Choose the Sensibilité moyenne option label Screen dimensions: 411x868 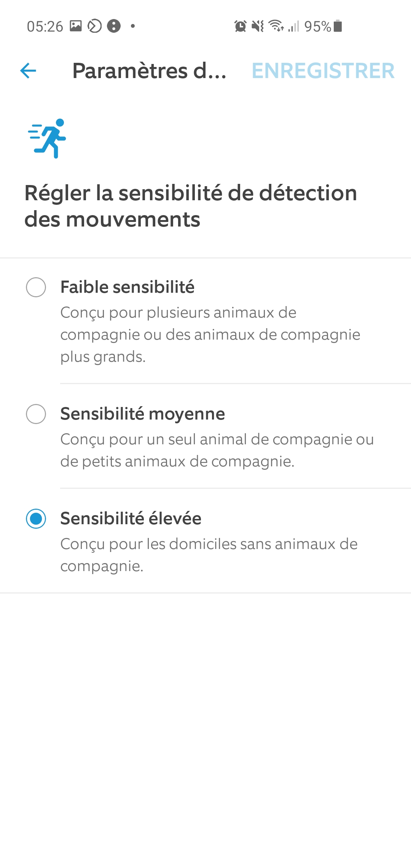pyautogui.click(x=143, y=414)
